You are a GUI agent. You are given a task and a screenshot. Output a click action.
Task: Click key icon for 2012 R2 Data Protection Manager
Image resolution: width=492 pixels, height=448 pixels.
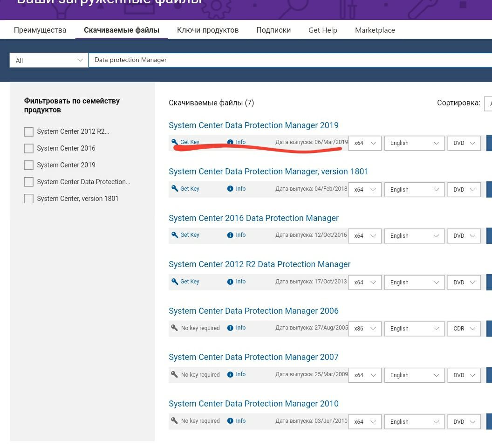tap(175, 281)
